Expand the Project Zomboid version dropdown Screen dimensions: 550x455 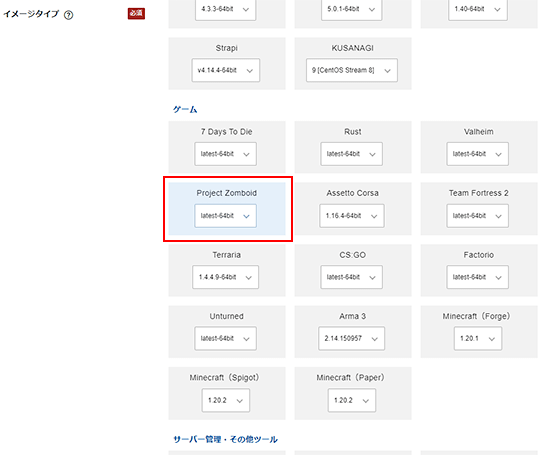click(226, 216)
